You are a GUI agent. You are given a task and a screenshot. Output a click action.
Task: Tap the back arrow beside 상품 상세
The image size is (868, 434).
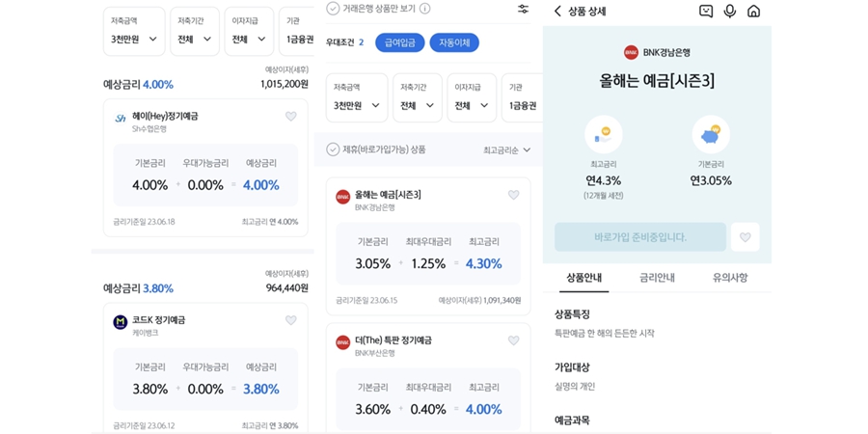[557, 11]
